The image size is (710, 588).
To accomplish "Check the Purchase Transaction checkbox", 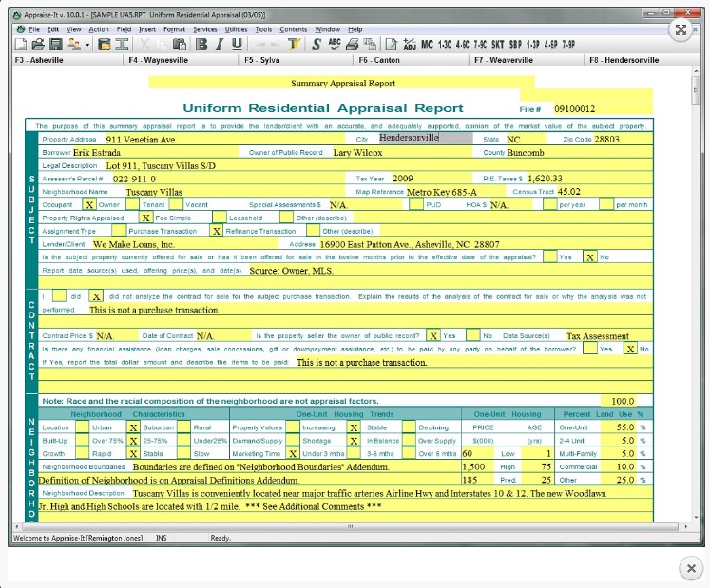I will (119, 231).
